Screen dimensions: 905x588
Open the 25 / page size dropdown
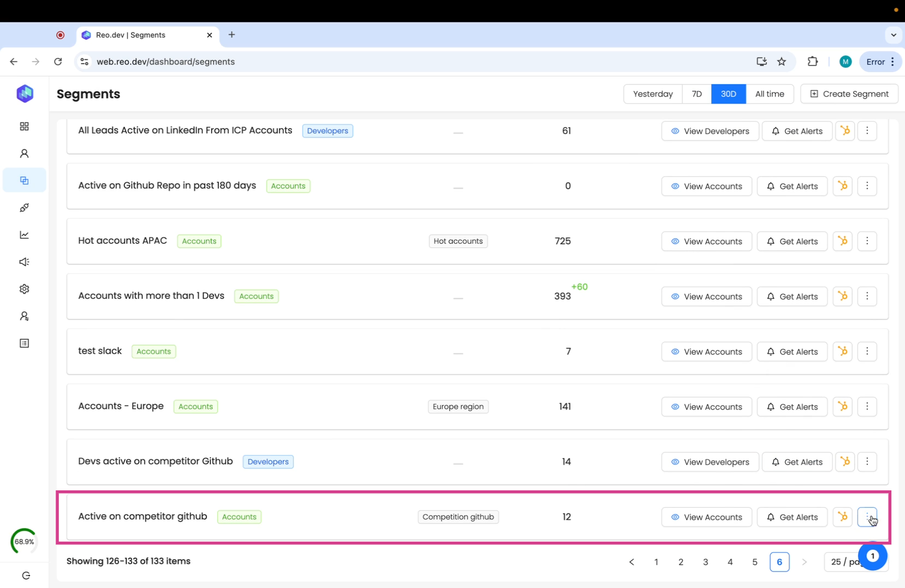tap(843, 562)
